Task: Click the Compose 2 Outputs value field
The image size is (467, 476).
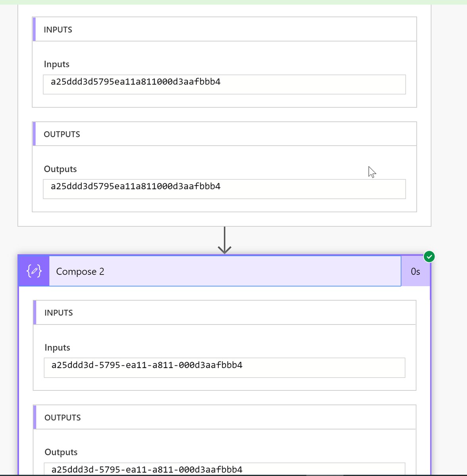Action: point(224,469)
